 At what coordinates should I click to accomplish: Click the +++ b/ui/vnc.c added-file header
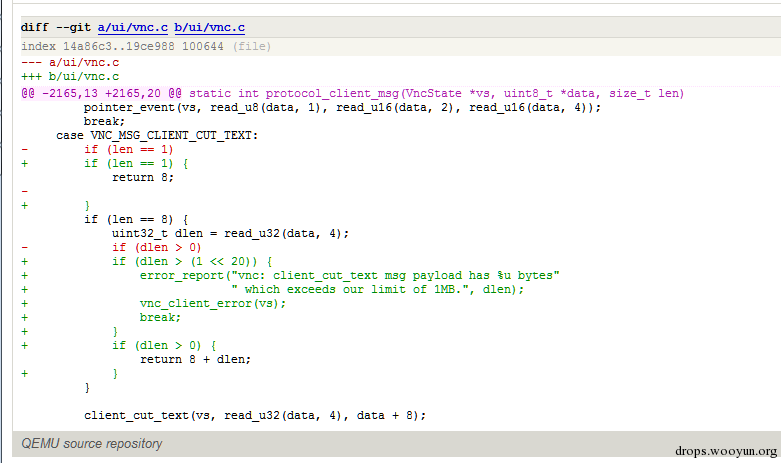[x=70, y=77]
